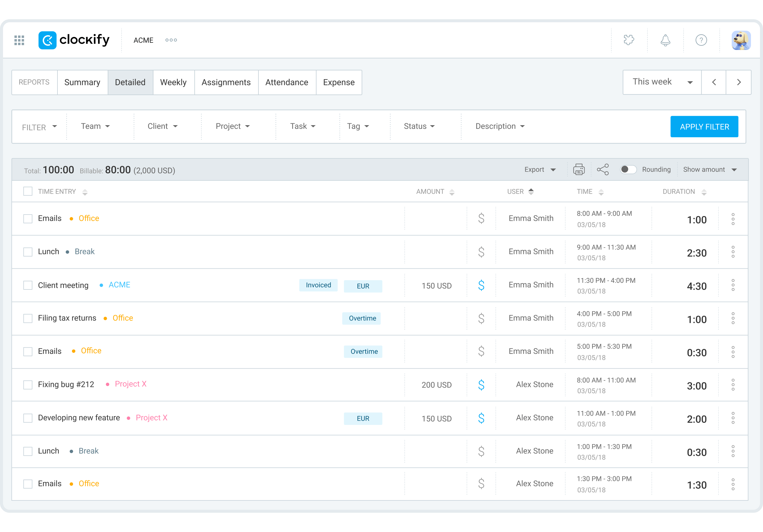Open three-dot menu for Client meeting entry

tap(733, 285)
